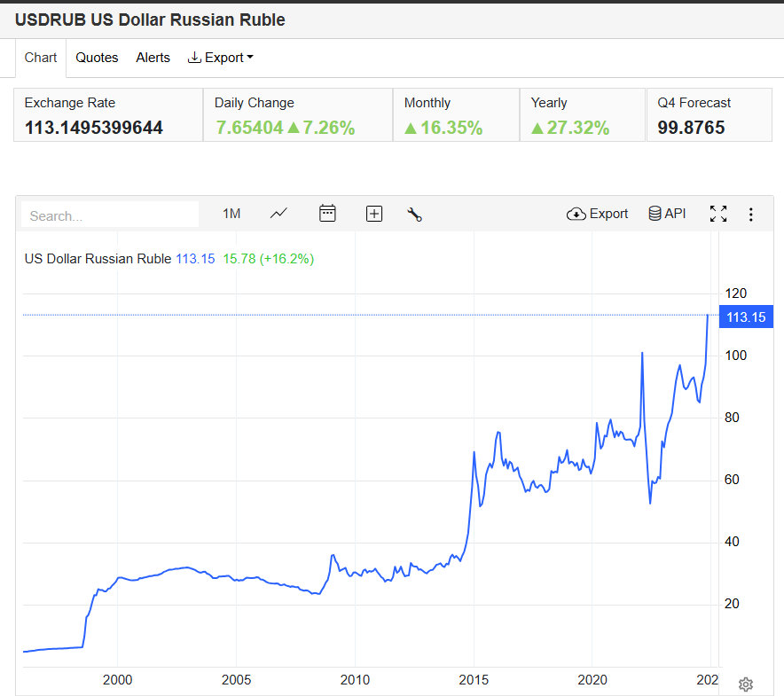
Task: Select the Chart tab
Action: [41, 58]
